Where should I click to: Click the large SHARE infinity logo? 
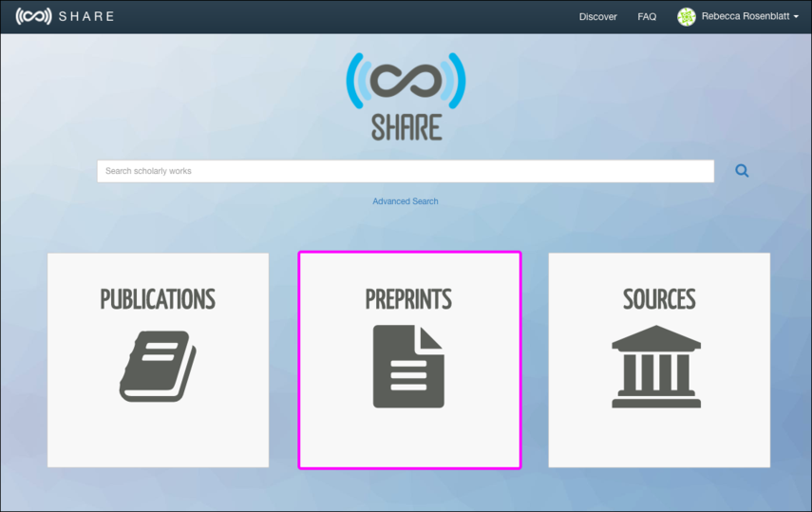tap(406, 96)
